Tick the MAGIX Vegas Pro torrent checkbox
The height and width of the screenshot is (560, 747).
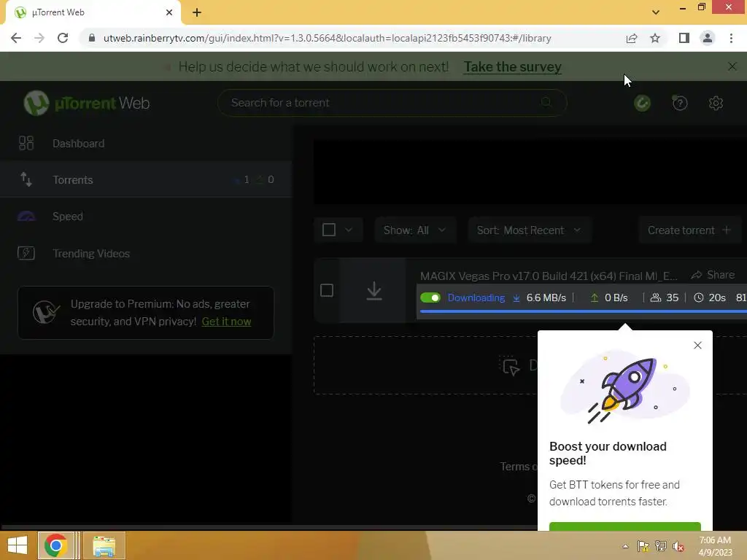[327, 290]
